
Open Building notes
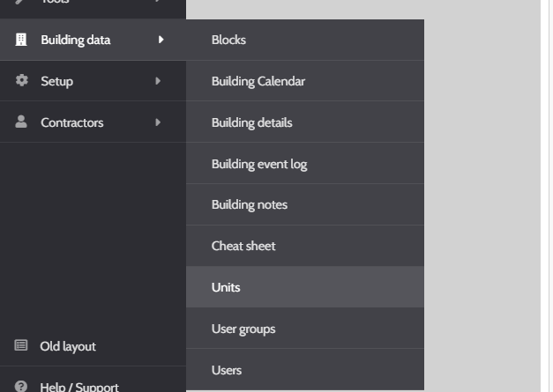point(249,204)
